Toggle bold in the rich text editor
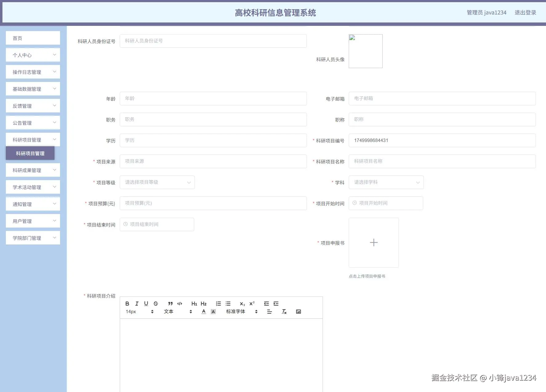546x392 pixels. pos(127,304)
